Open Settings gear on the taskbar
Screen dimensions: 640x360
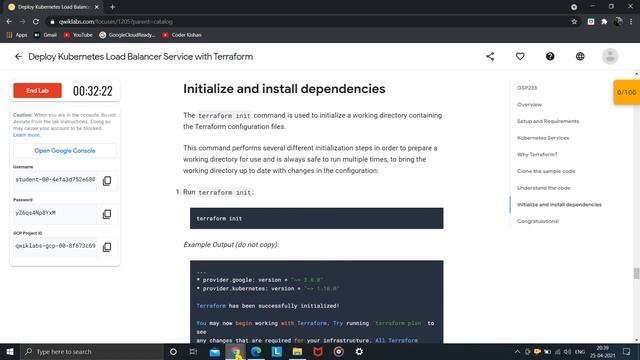(359, 351)
